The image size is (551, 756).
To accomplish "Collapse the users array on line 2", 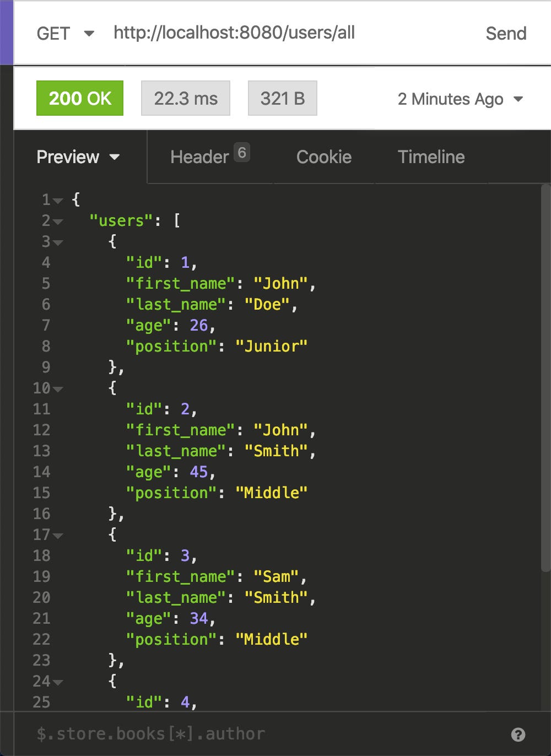I will tap(59, 222).
